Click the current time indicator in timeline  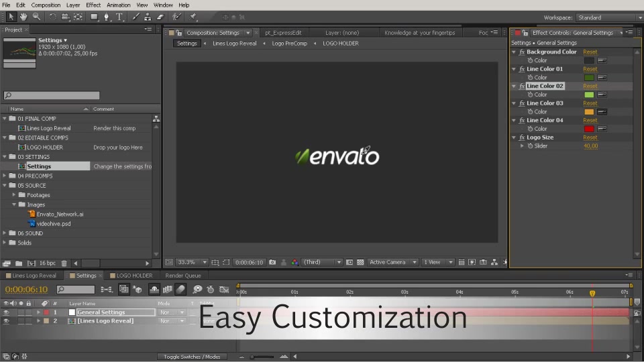coord(592,293)
